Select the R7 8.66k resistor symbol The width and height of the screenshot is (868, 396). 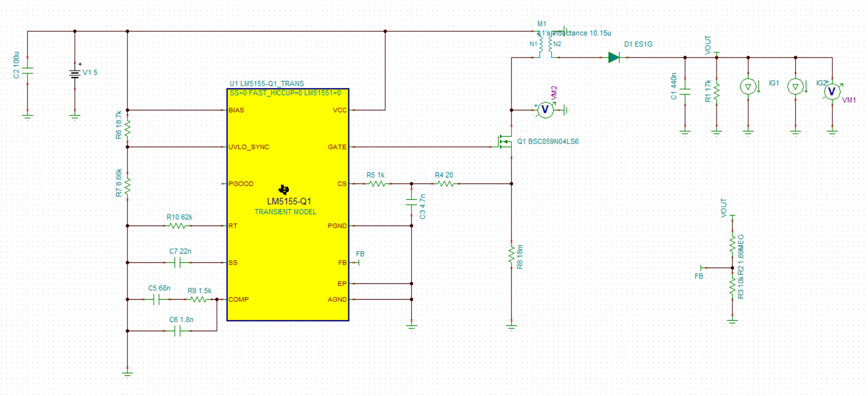pyautogui.click(x=128, y=185)
